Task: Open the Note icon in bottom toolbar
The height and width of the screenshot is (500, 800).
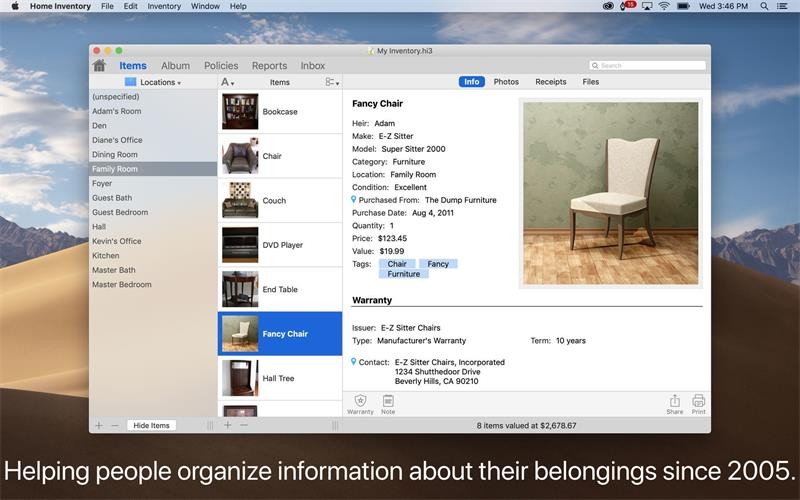Action: (x=388, y=401)
